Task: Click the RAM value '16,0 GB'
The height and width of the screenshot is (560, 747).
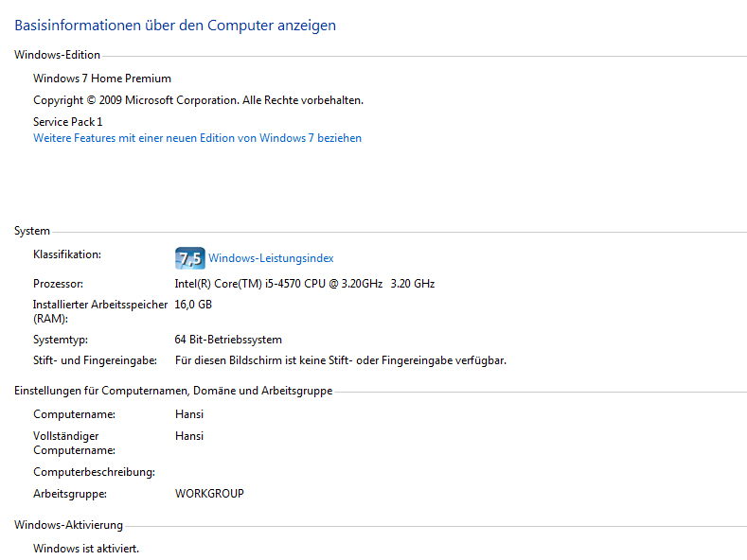Action: coord(193,305)
